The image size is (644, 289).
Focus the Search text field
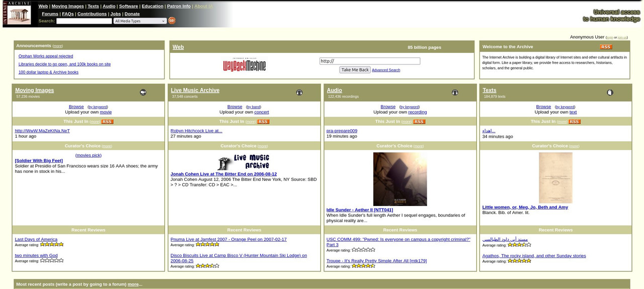[x=84, y=21]
